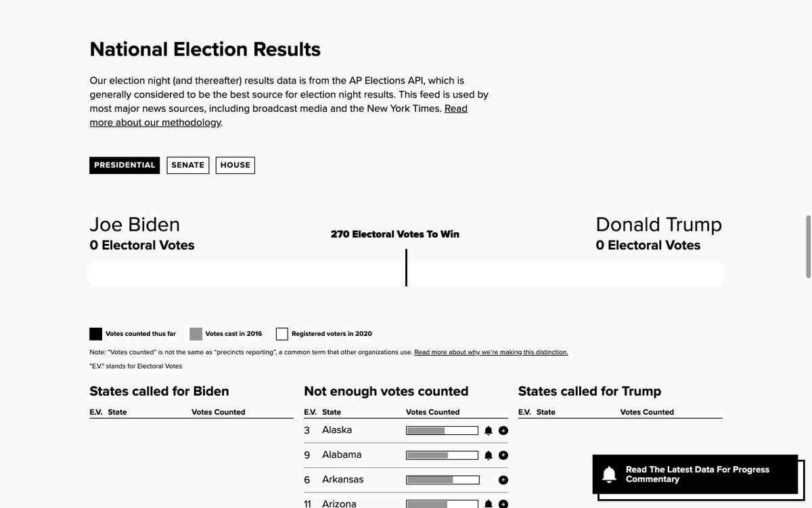Click the bell icon in the Alabama row
812x508 pixels.
(x=489, y=455)
